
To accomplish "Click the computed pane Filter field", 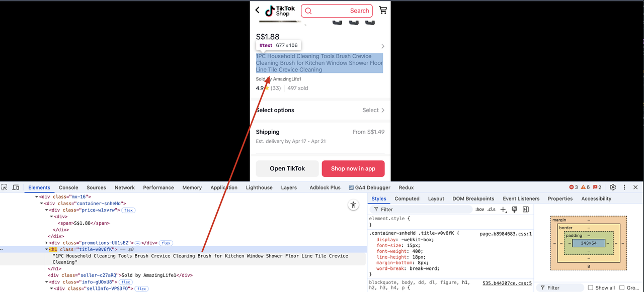I will point(560,288).
